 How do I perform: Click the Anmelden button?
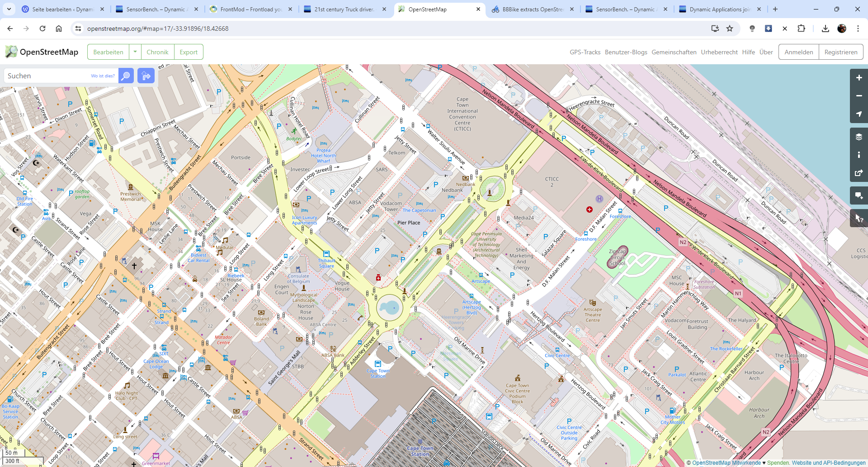798,52
